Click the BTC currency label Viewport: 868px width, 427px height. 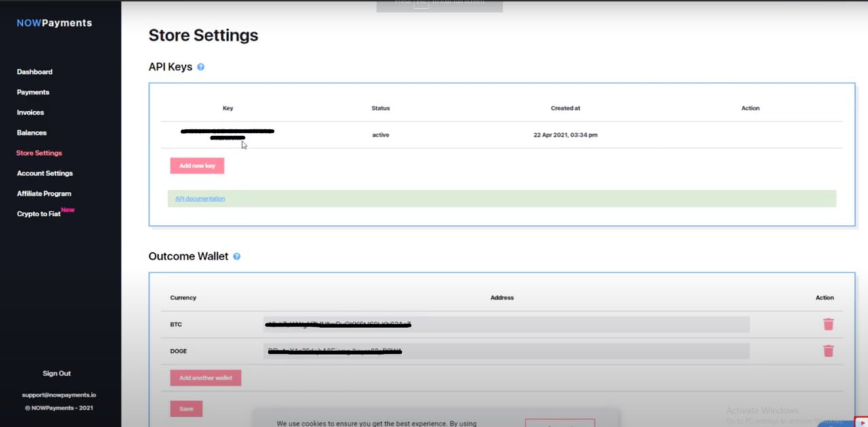coord(176,325)
